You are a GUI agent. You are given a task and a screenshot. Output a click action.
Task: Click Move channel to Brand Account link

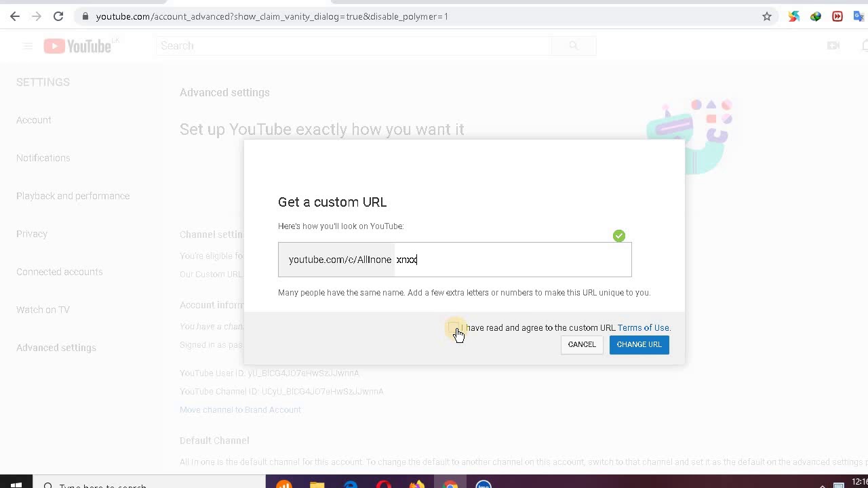pos(240,409)
